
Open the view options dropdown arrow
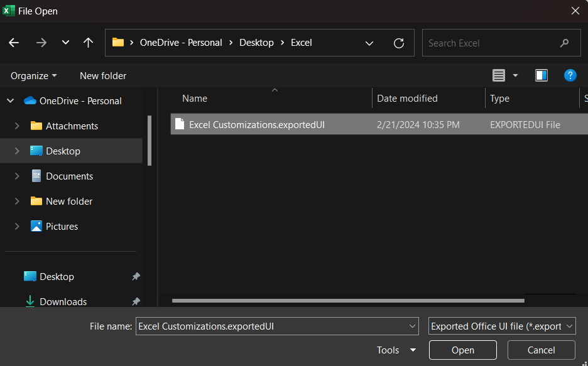pos(515,76)
